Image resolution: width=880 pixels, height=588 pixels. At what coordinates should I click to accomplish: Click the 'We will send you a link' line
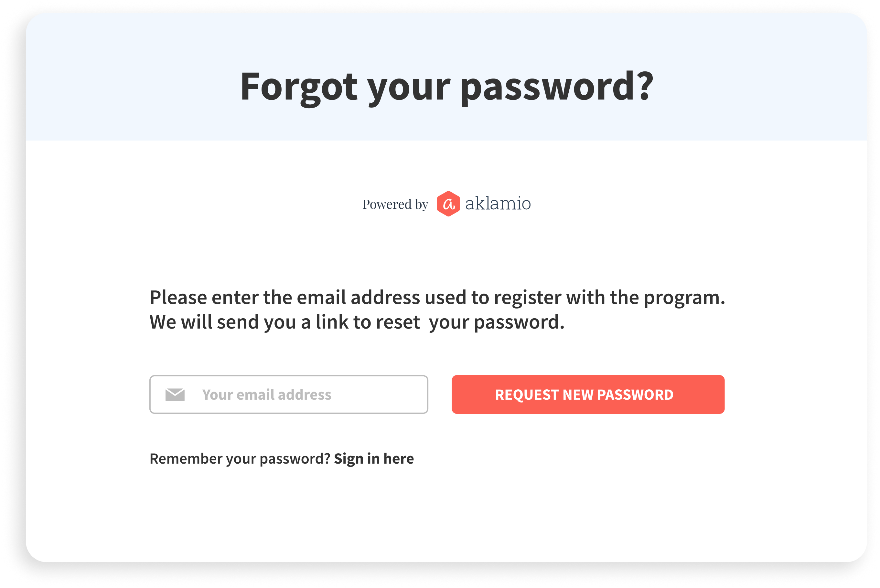tap(357, 322)
